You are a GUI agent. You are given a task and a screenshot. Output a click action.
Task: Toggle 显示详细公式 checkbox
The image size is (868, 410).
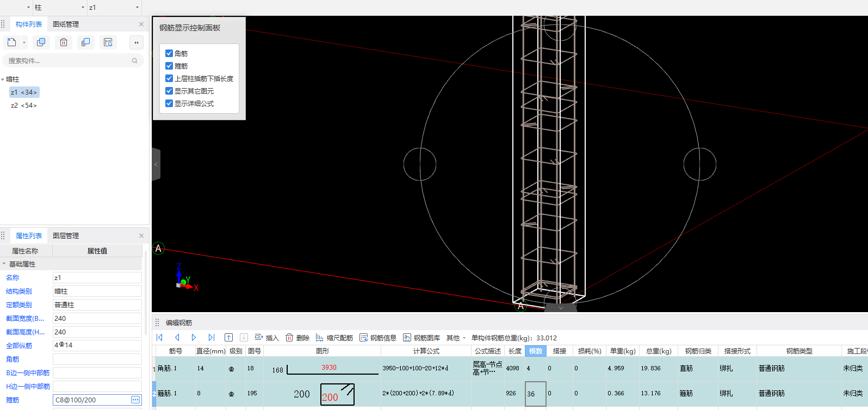pyautogui.click(x=169, y=103)
